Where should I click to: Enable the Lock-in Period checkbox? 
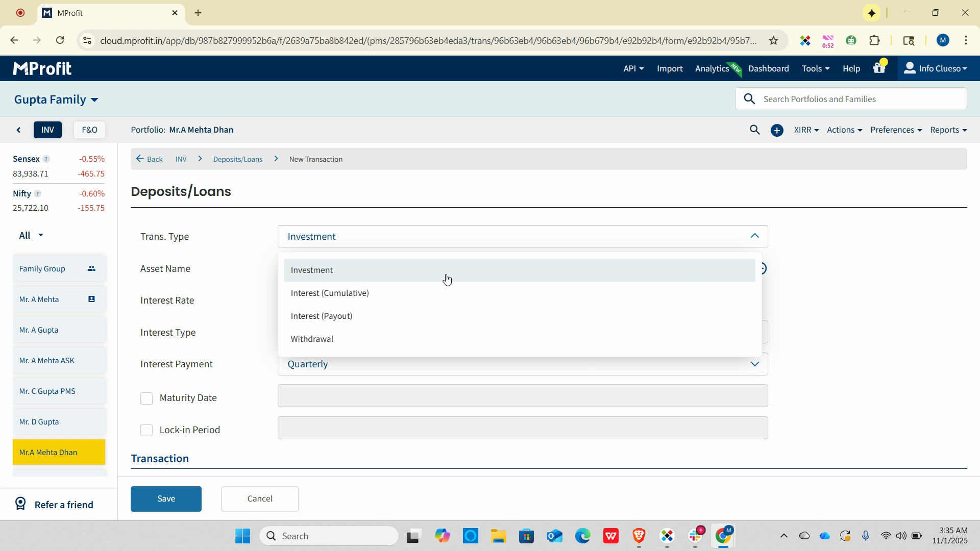point(146,431)
